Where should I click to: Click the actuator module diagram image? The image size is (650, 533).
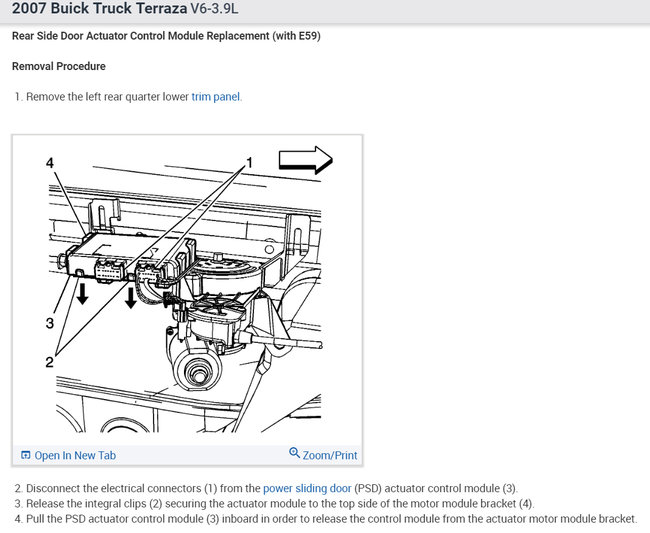click(x=187, y=291)
